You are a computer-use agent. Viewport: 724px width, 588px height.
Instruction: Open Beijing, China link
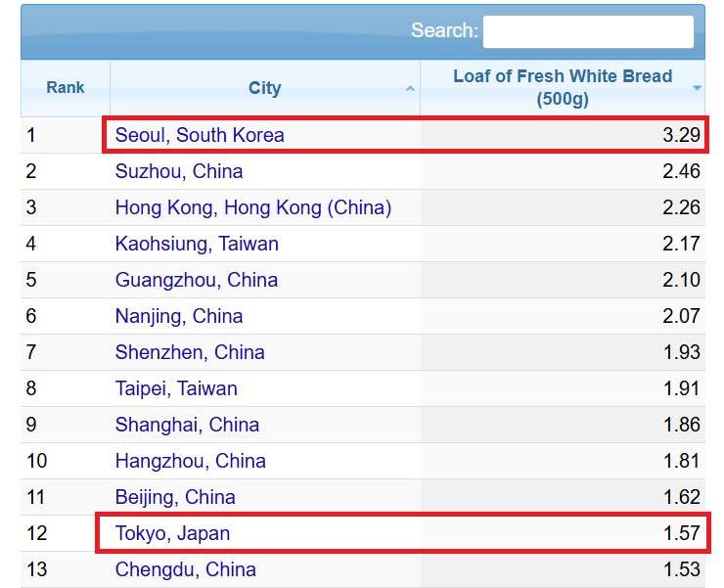175,497
